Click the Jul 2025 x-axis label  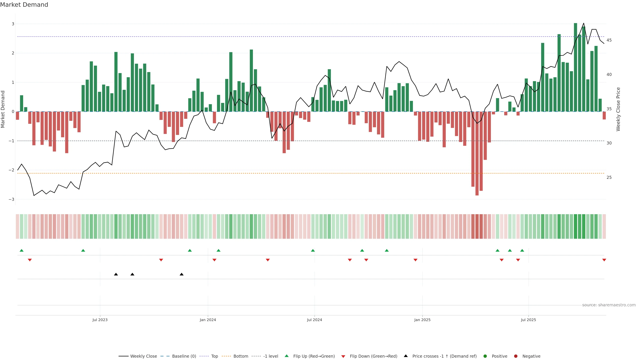[x=528, y=320]
